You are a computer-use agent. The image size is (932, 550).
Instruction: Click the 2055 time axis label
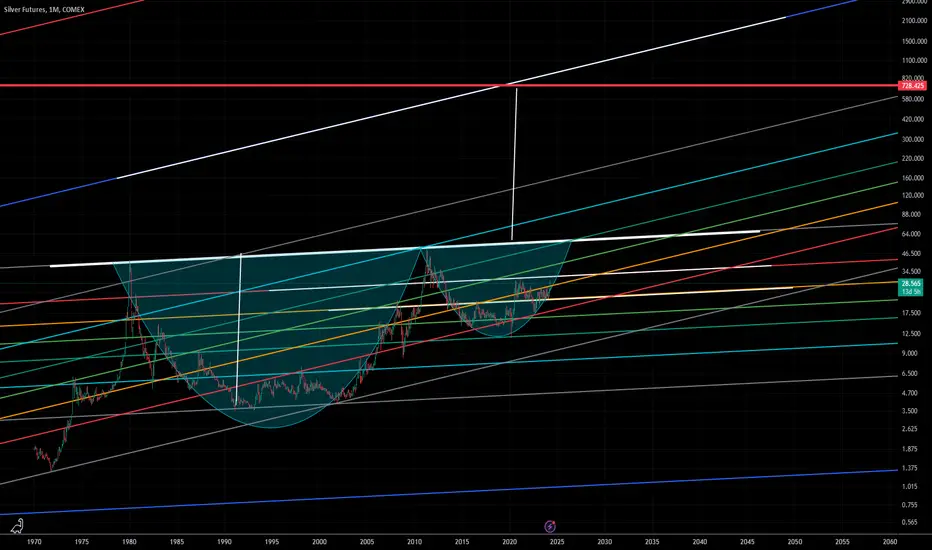click(x=842, y=542)
